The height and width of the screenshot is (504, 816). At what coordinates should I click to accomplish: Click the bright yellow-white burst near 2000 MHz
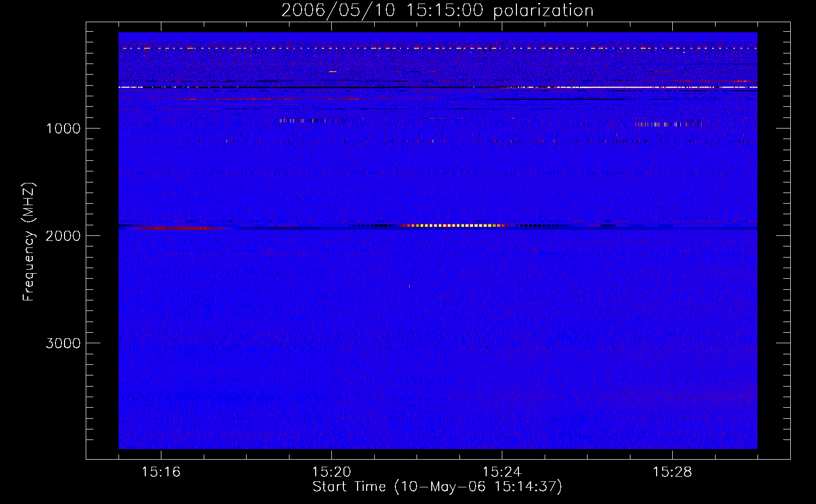[454, 226]
